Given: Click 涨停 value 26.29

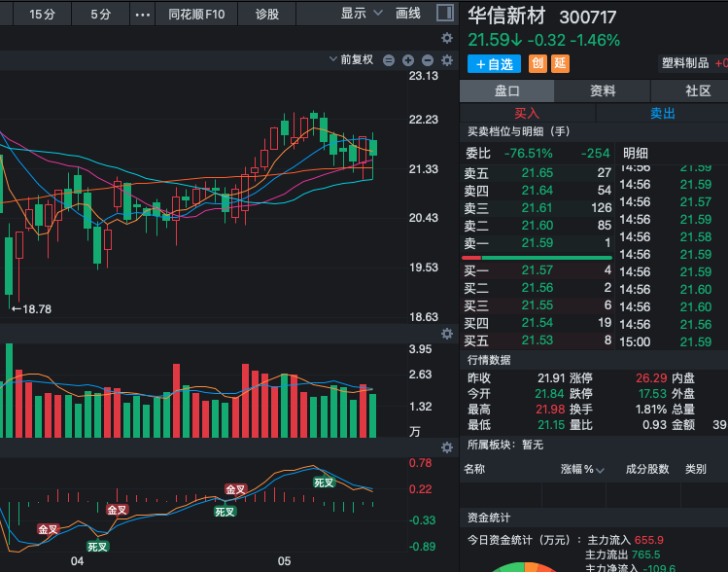Looking at the screenshot, I should click(651, 378).
